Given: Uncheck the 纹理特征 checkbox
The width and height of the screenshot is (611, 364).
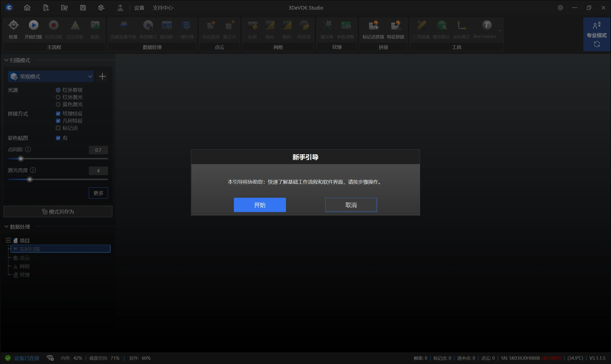Looking at the screenshot, I should (58, 114).
